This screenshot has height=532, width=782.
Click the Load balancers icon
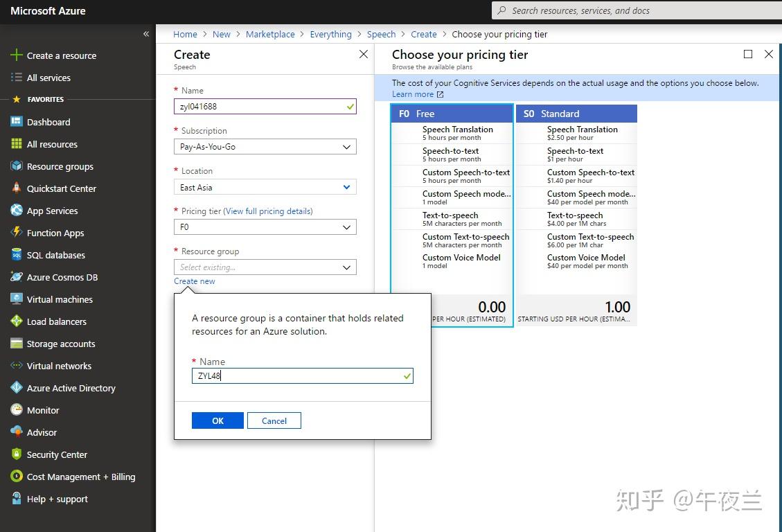(x=17, y=321)
